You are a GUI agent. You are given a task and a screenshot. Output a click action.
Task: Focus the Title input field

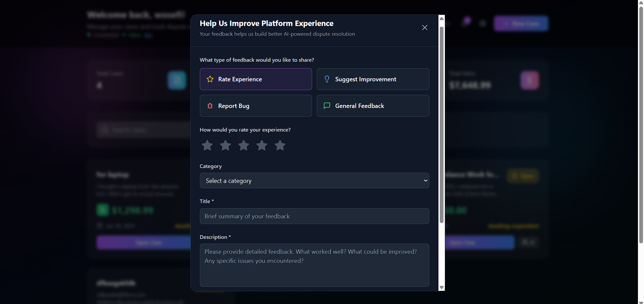314,216
